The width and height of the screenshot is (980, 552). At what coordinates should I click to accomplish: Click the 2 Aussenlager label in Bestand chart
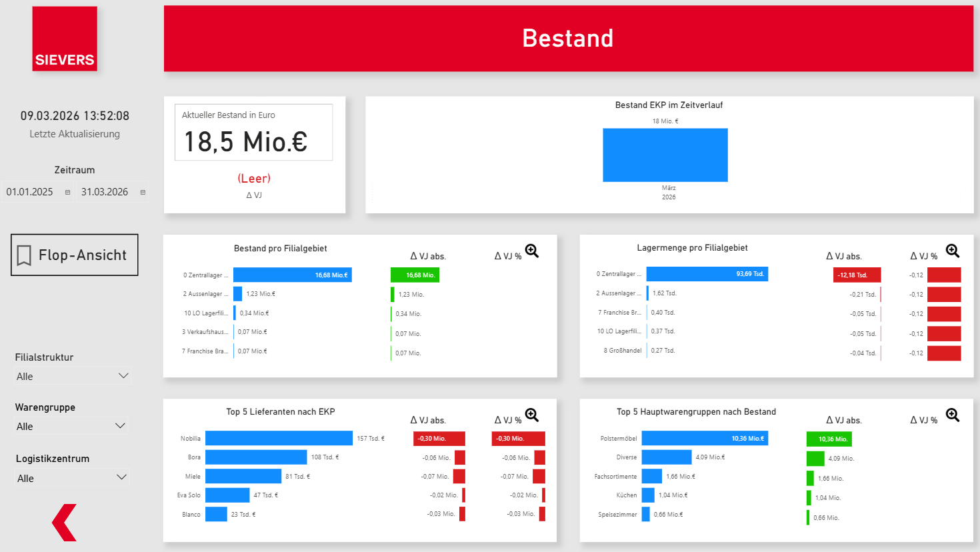point(205,294)
